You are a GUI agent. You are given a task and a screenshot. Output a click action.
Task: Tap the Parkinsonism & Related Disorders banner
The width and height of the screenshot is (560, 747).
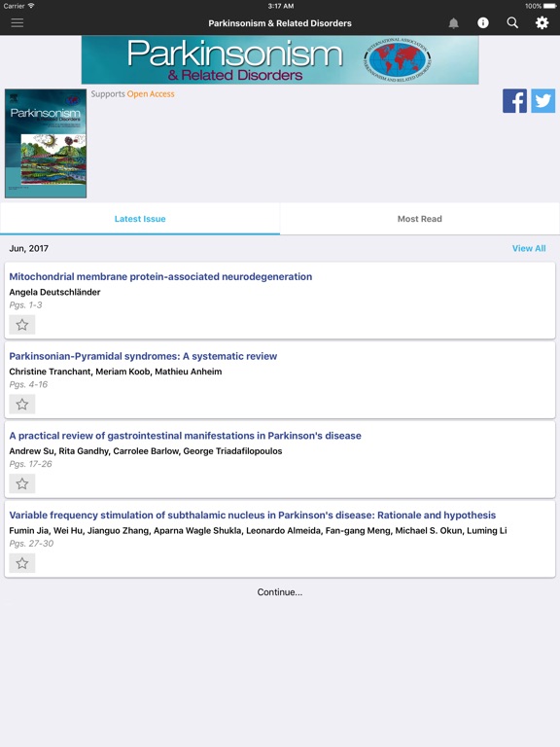(x=280, y=60)
